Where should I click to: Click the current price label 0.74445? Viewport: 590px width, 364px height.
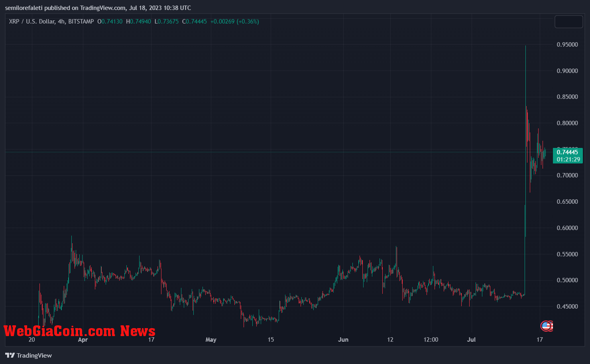click(567, 152)
